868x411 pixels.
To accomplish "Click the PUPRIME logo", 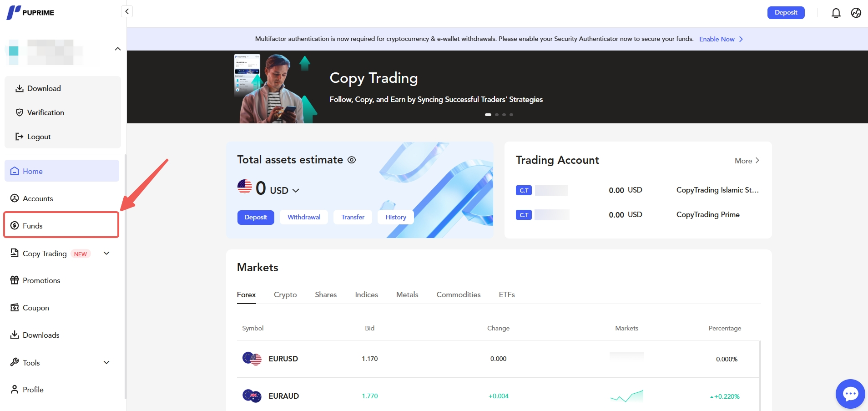I will point(30,12).
